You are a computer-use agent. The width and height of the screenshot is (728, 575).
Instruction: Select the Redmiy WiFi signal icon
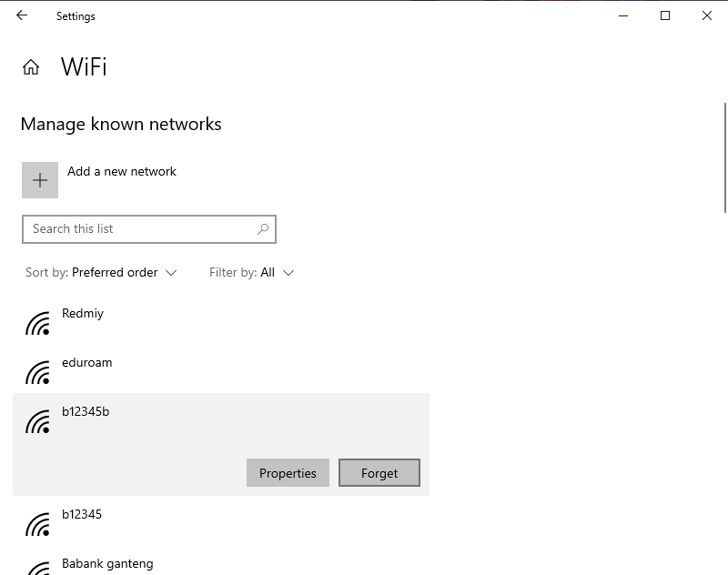[37, 323]
